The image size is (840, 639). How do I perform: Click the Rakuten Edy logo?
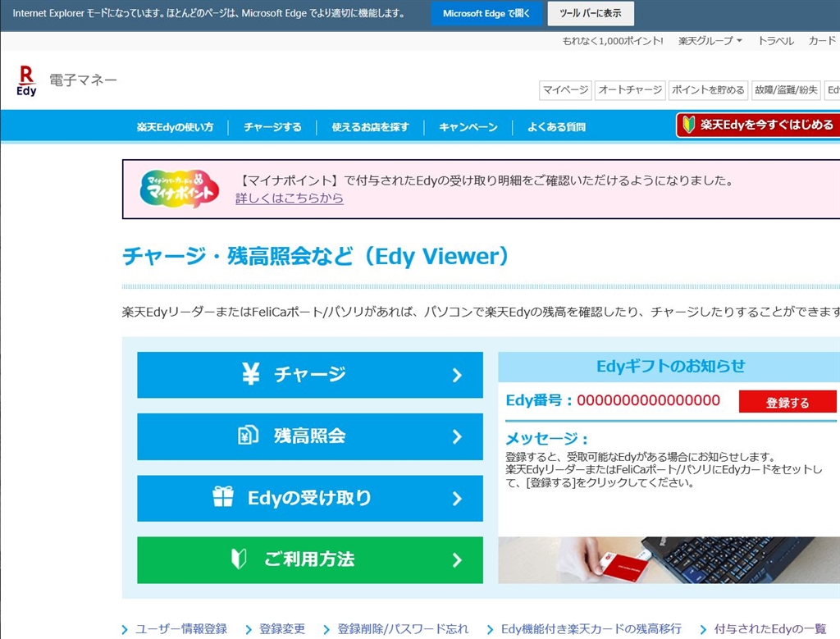[26, 81]
